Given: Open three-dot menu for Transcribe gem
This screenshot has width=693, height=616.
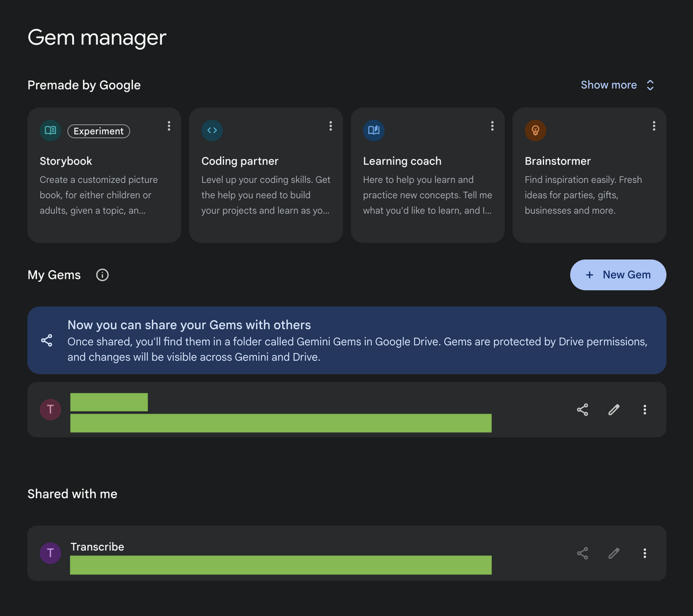Looking at the screenshot, I should coord(644,553).
